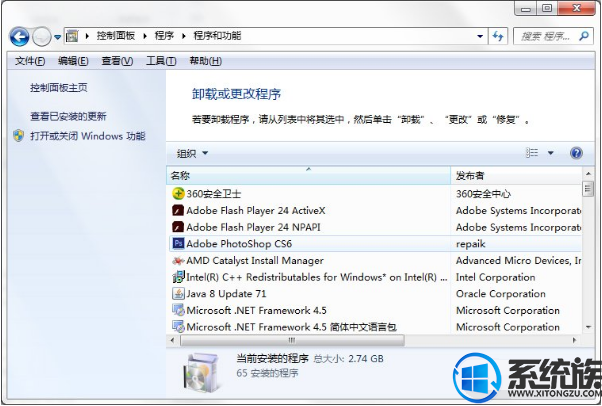Viewport: 602px width, 406px height.
Task: Select the 360安全卫士 program row
Action: [x=375, y=194]
